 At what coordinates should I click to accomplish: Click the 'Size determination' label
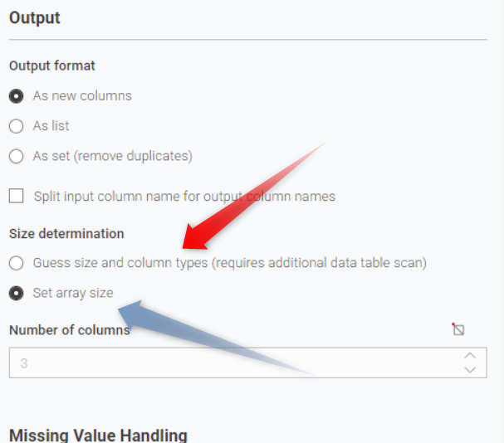click(66, 234)
